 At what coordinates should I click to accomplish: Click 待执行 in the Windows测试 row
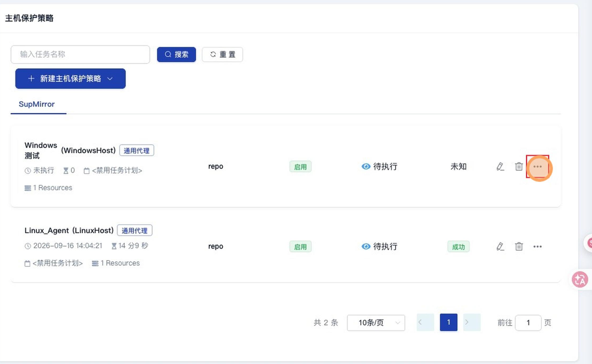click(x=385, y=167)
